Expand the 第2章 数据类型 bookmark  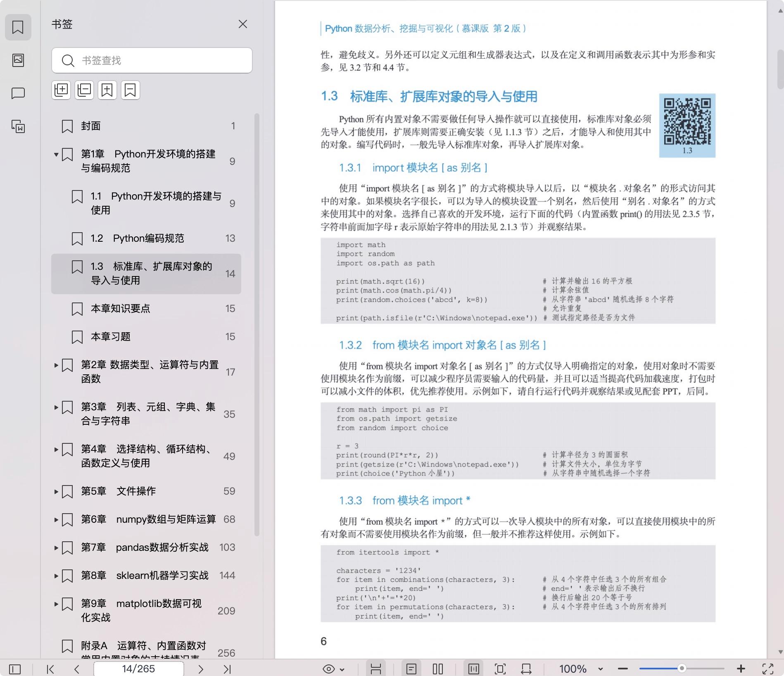click(56, 365)
